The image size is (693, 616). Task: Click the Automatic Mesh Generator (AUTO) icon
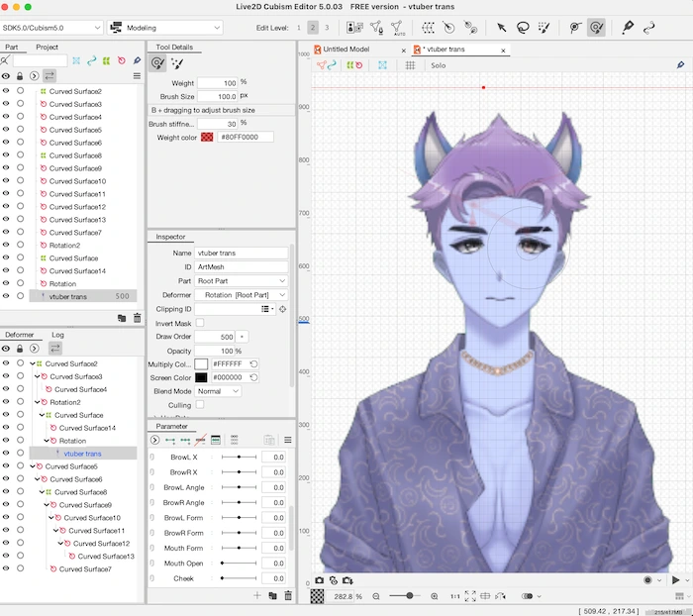(x=397, y=28)
